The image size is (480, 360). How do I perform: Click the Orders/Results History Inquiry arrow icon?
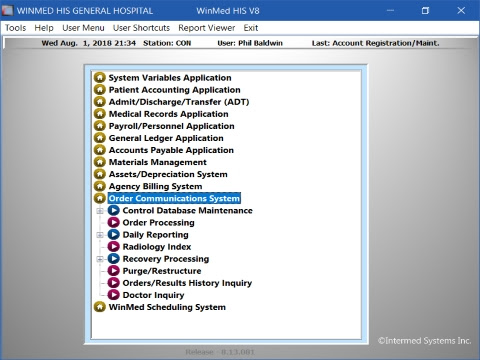coord(113,283)
